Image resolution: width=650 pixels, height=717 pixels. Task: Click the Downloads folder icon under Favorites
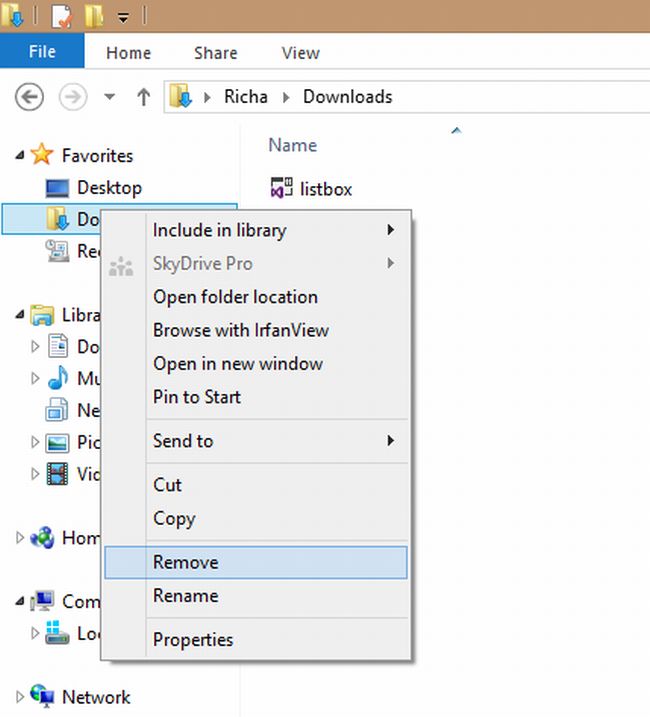click(58, 219)
